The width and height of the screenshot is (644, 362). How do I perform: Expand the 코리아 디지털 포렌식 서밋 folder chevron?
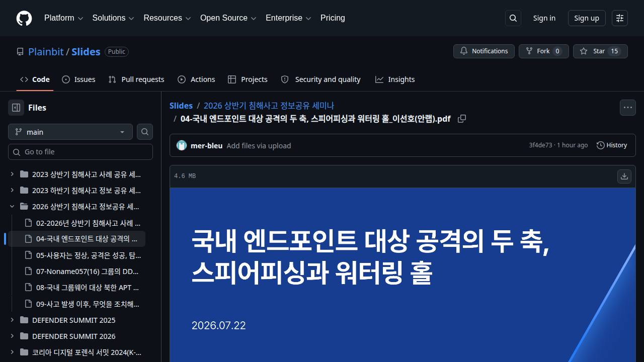coord(12,352)
